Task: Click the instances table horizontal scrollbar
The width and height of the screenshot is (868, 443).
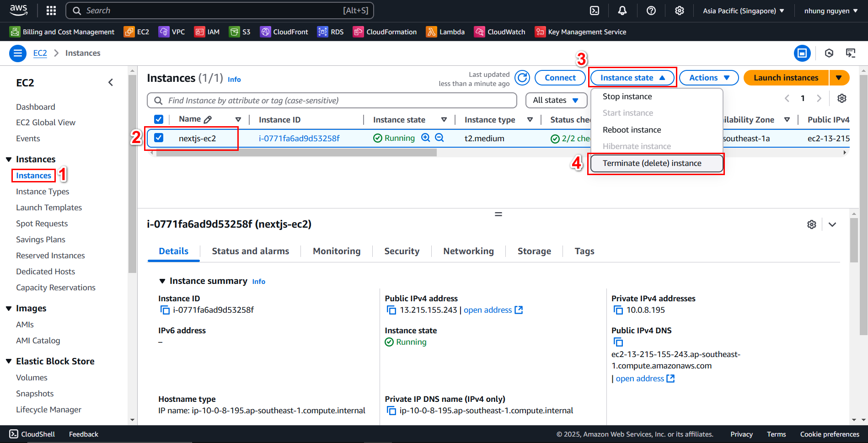Action: (x=296, y=153)
